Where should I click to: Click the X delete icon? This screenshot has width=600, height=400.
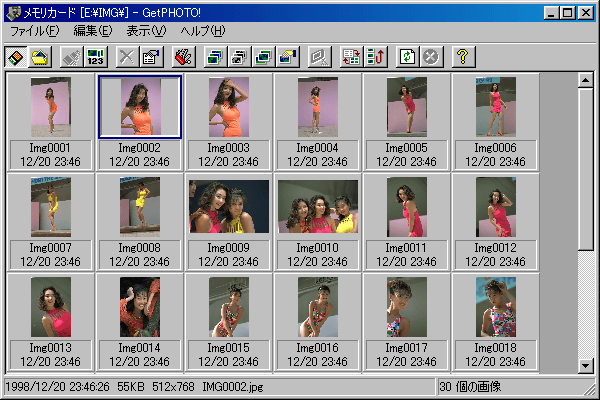127,57
